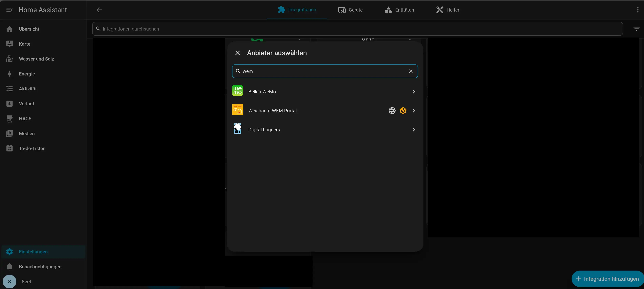Open the Karte sidebar item
Image resolution: width=644 pixels, height=289 pixels.
44,44
